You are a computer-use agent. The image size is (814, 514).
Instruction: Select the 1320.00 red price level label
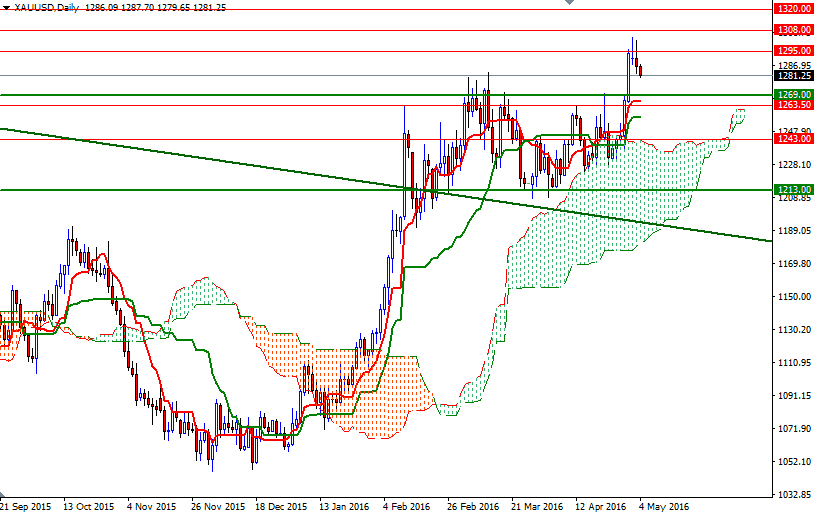pyautogui.click(x=793, y=9)
